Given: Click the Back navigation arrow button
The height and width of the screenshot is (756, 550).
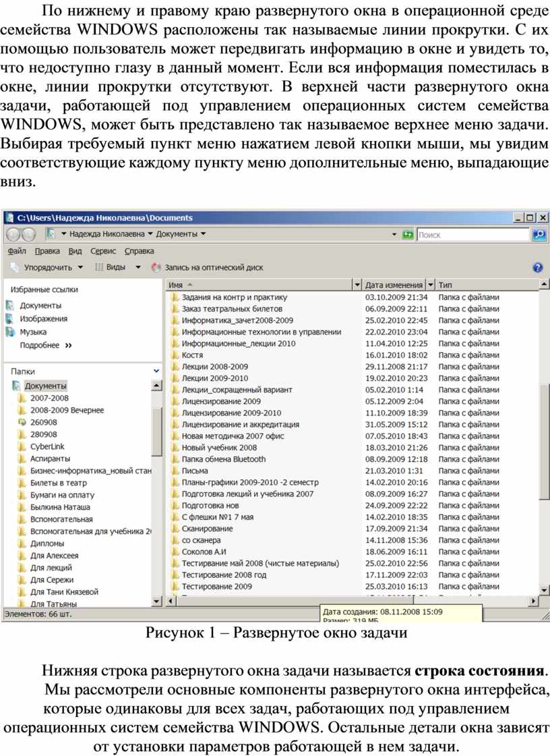Looking at the screenshot, I should point(13,234).
